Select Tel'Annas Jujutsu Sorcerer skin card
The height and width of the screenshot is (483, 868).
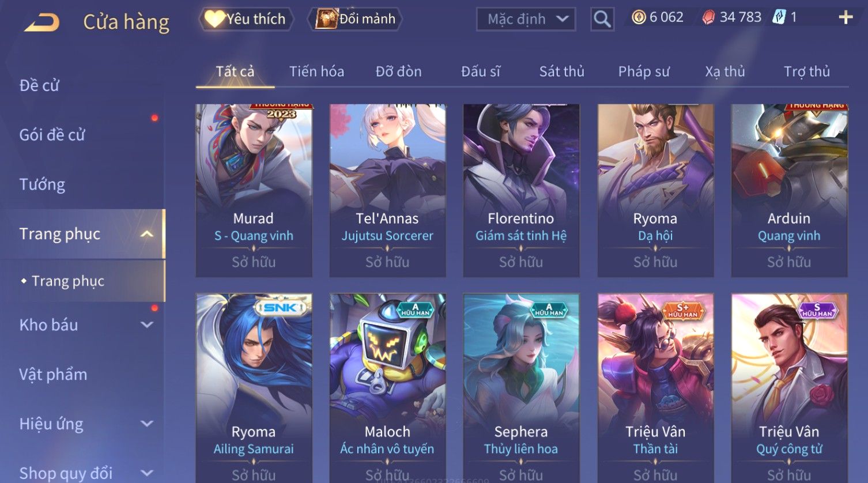pos(387,190)
